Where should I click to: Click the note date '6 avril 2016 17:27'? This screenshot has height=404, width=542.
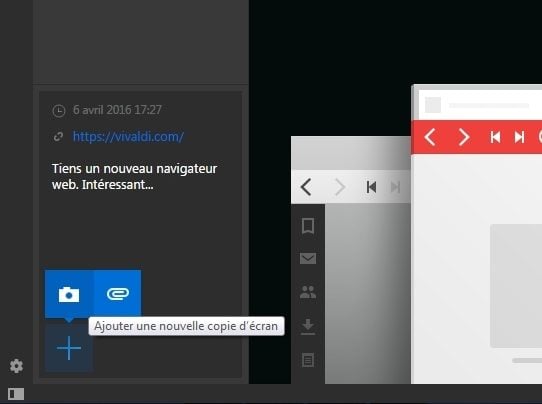[x=117, y=110]
